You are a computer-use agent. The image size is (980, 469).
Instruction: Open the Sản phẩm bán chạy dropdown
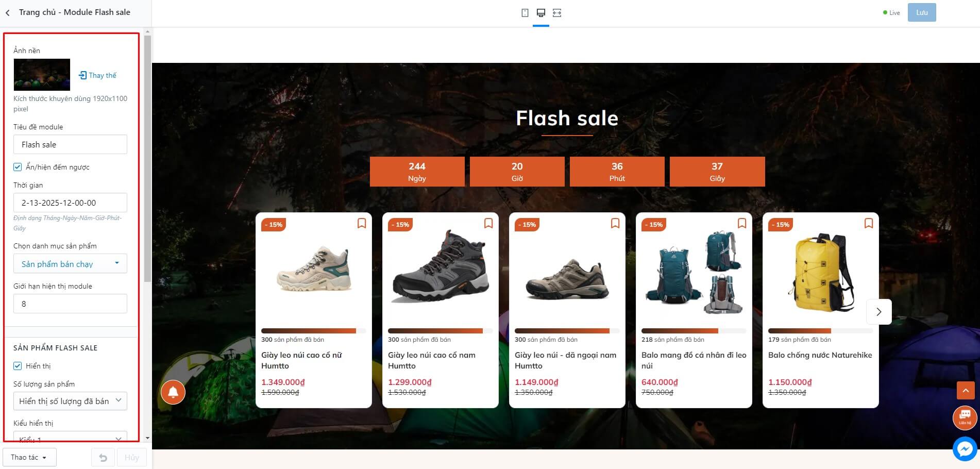pos(70,264)
